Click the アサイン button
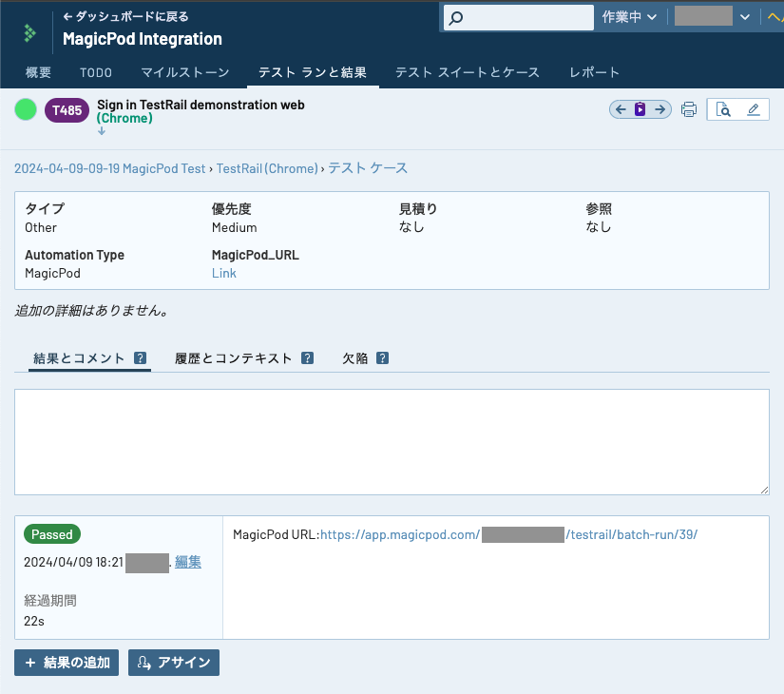The height and width of the screenshot is (694, 784). tap(174, 663)
